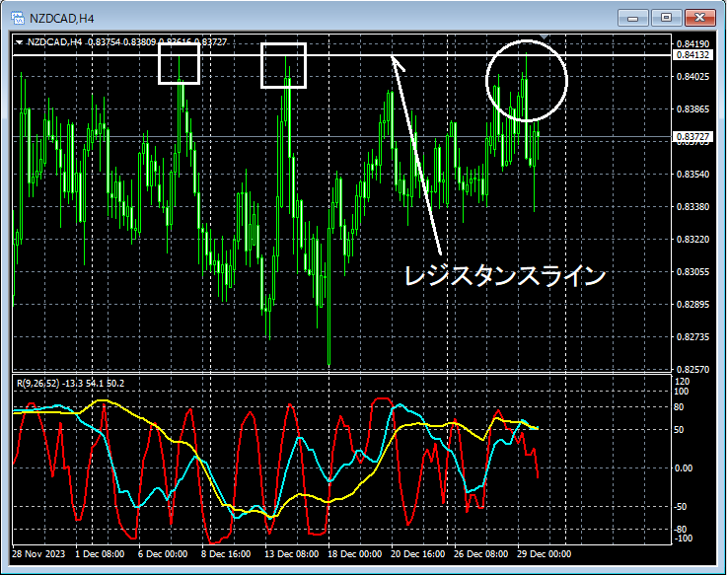Screen dimensions: 728x575
Task: Select the horizontal line price label 0.84132
Action: pos(692,55)
